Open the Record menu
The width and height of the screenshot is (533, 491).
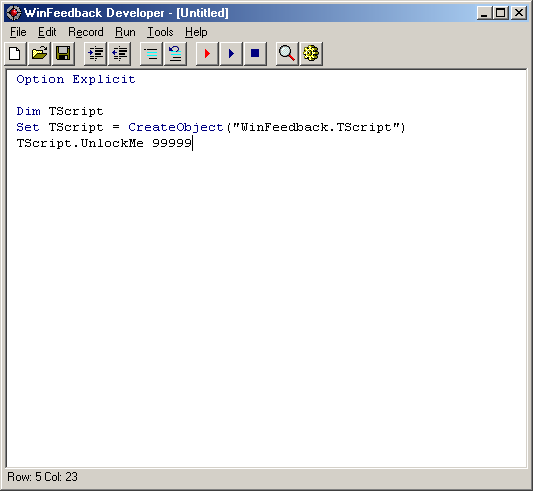click(86, 32)
